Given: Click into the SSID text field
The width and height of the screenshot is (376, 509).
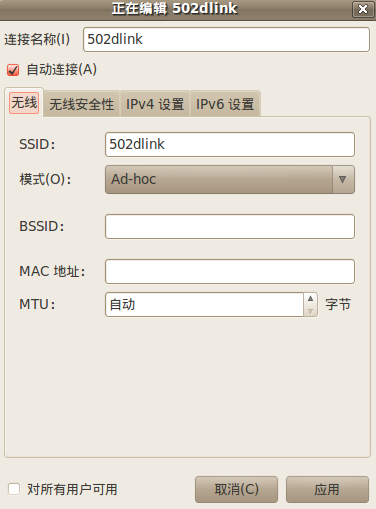Looking at the screenshot, I should (x=230, y=144).
